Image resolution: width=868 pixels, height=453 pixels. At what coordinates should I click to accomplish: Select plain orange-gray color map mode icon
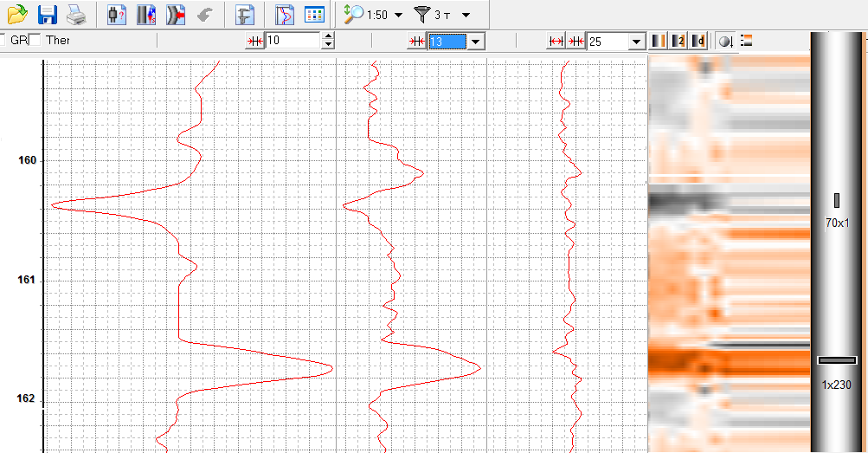659,41
